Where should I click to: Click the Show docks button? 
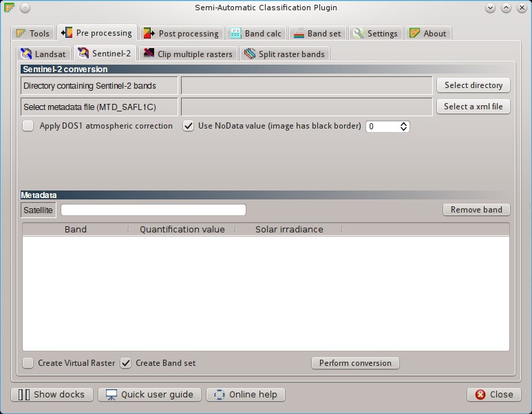(x=52, y=394)
